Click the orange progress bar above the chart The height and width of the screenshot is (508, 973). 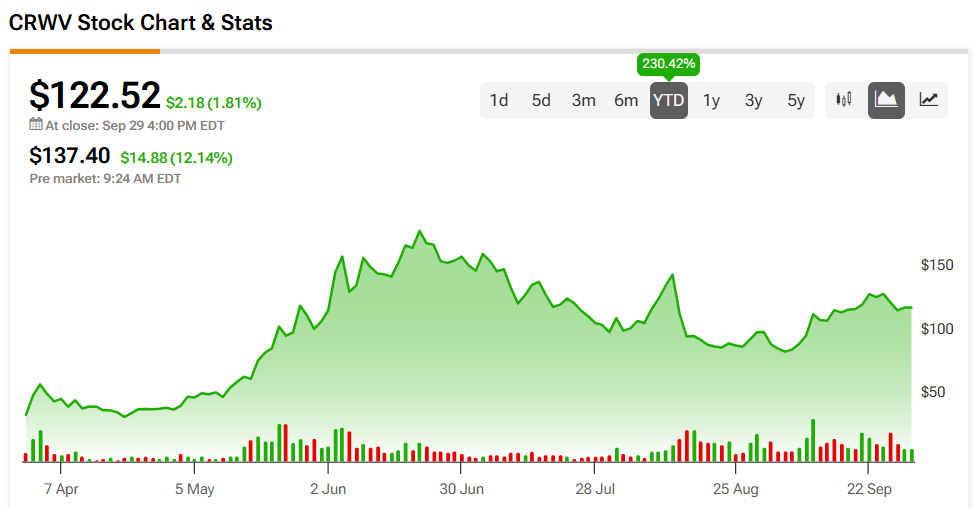pyautogui.click(x=85, y=51)
